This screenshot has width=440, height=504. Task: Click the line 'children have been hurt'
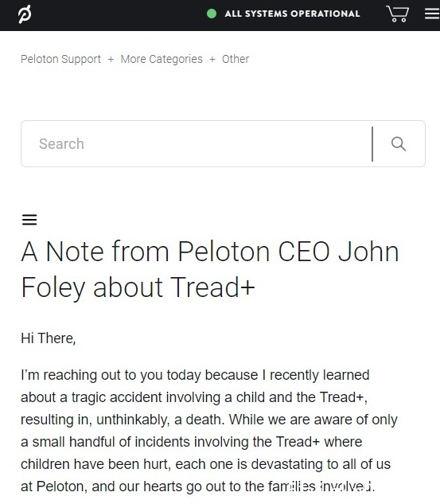[x=205, y=464]
